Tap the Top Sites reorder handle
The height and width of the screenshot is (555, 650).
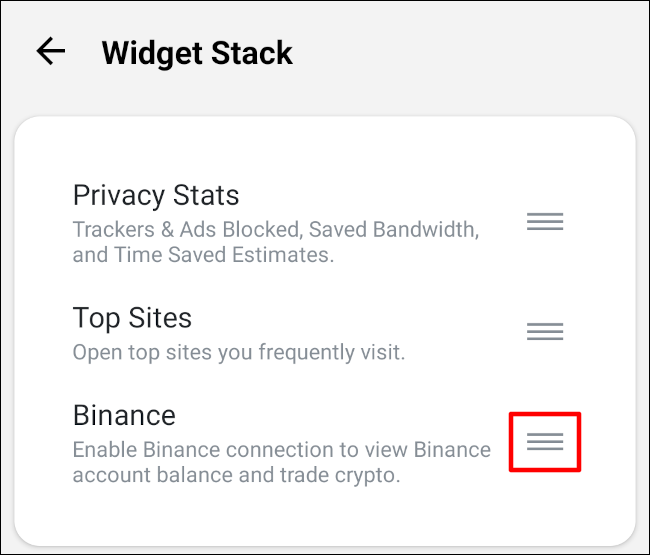click(x=545, y=331)
